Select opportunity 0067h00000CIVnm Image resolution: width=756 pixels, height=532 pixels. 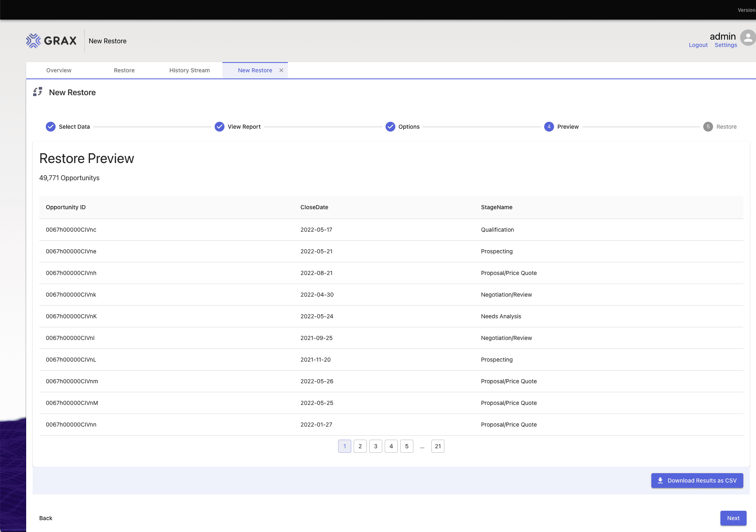click(72, 381)
